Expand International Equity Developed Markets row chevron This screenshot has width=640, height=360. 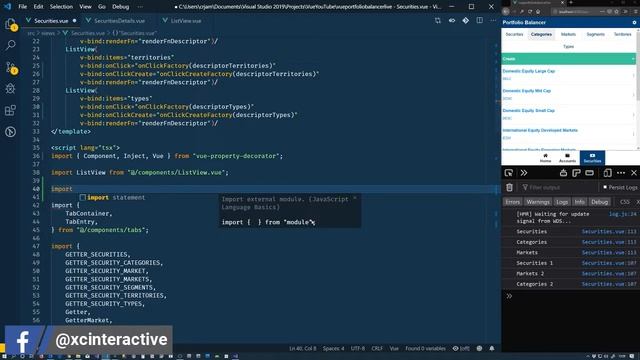tap(633, 133)
